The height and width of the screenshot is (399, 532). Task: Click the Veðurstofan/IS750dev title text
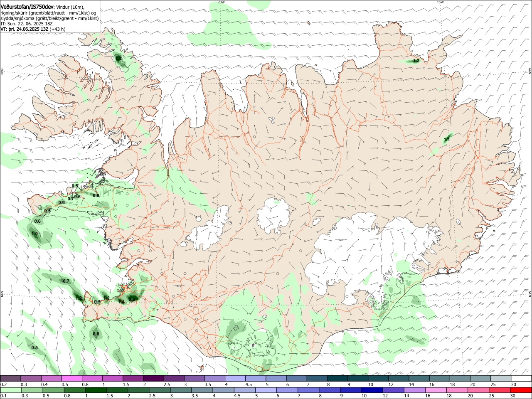click(27, 7)
